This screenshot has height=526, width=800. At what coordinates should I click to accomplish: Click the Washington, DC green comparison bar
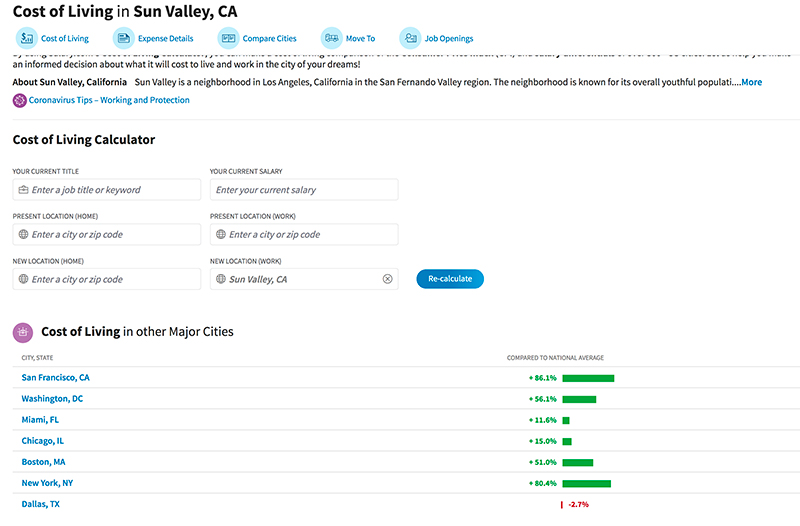(579, 399)
